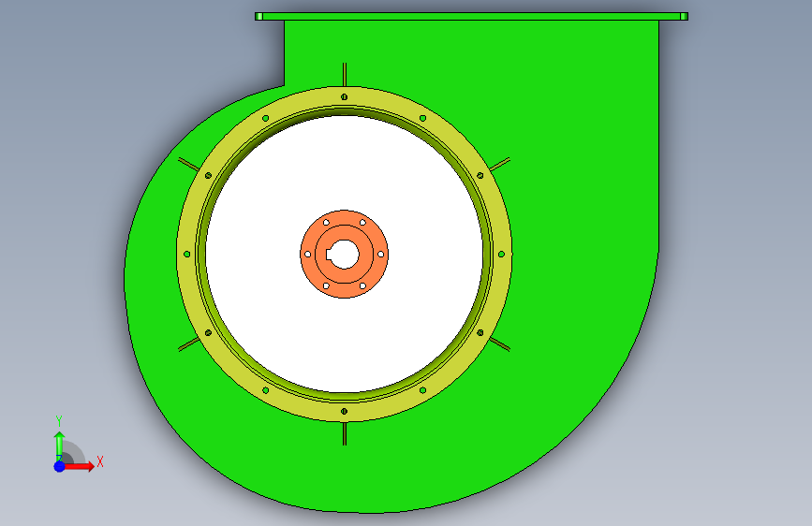Click the keyed shaft bore inside the orange hub
The width and height of the screenshot is (812, 526).
click(344, 255)
